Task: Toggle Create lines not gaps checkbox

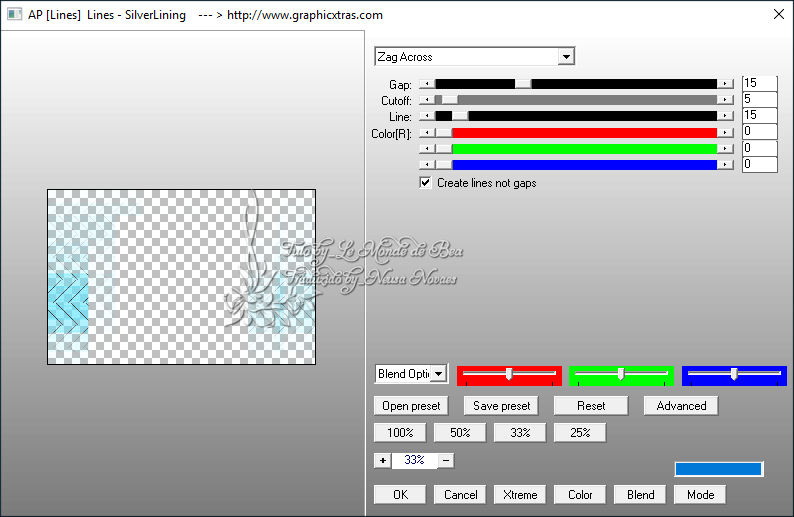Action: pyautogui.click(x=425, y=182)
